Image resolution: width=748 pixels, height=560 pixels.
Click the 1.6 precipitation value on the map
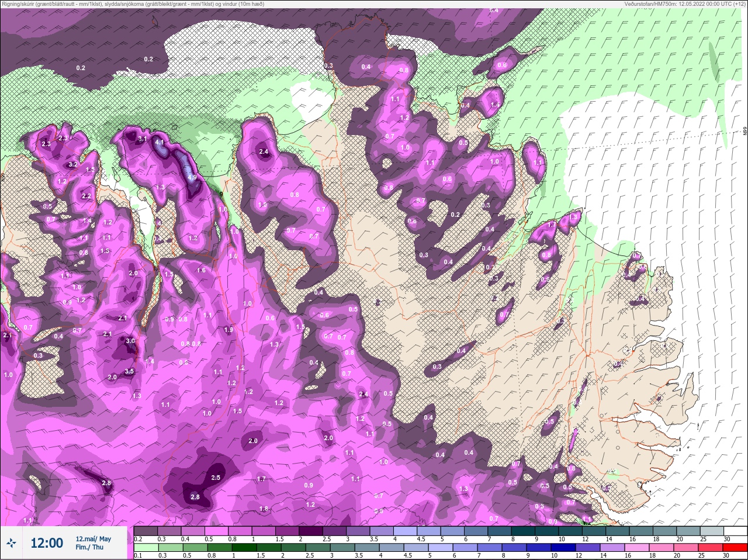(x=201, y=270)
